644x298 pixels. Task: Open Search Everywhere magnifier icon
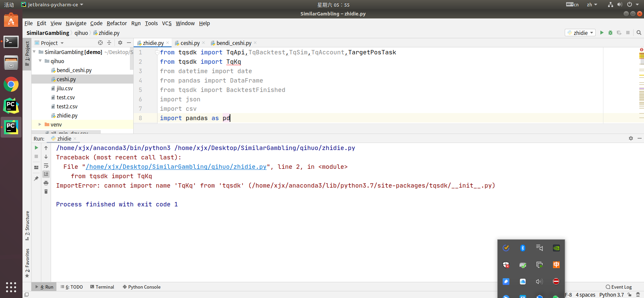pos(639,33)
